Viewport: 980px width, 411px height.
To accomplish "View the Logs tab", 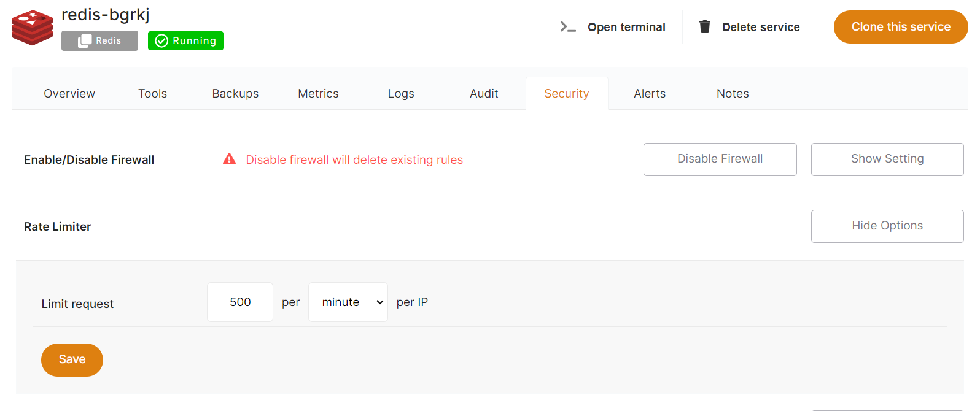I will (401, 93).
